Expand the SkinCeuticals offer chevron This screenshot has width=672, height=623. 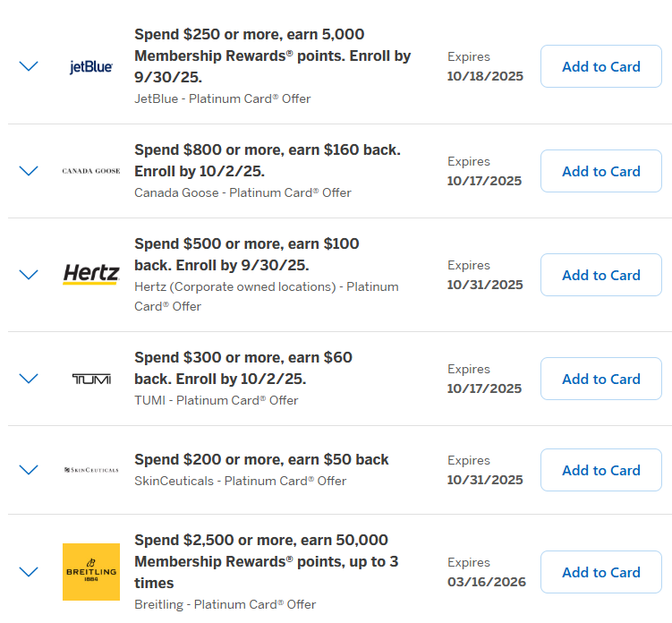click(x=29, y=470)
